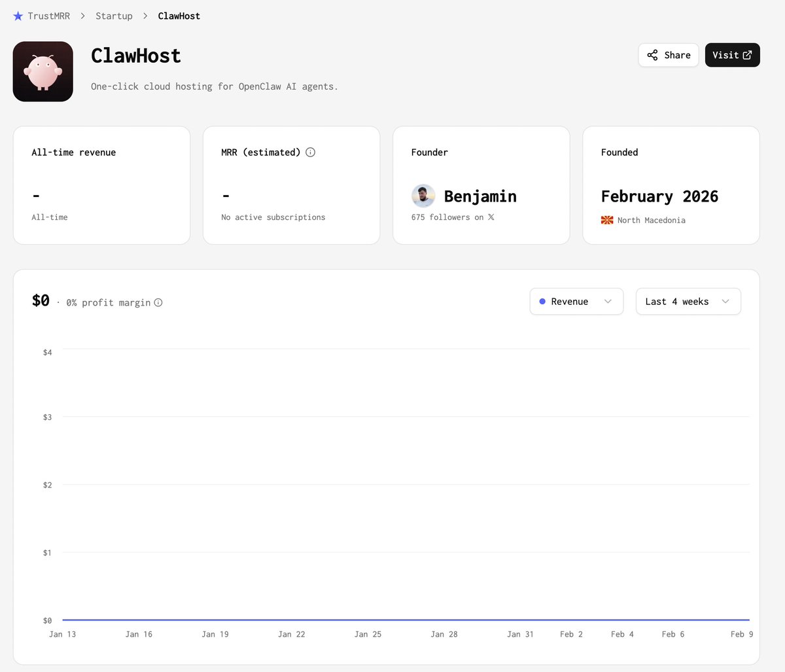The height and width of the screenshot is (672, 785).
Task: Show the profit margin info icon
Action: [x=158, y=302]
